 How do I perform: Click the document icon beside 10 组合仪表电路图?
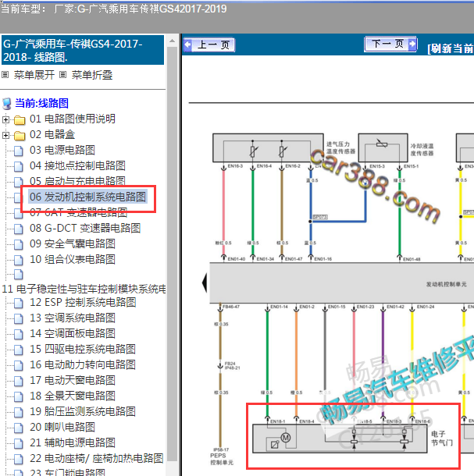(19, 260)
